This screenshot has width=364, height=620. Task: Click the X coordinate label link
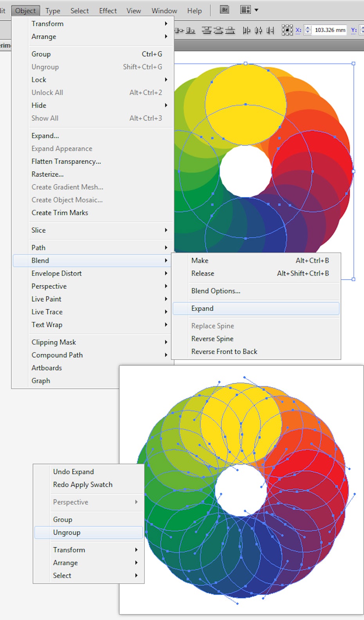(298, 30)
